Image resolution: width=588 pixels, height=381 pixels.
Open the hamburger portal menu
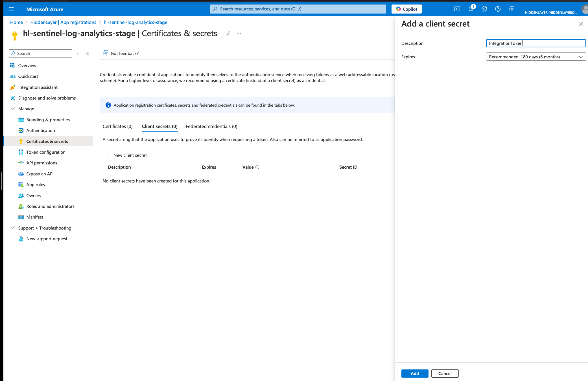(x=11, y=9)
